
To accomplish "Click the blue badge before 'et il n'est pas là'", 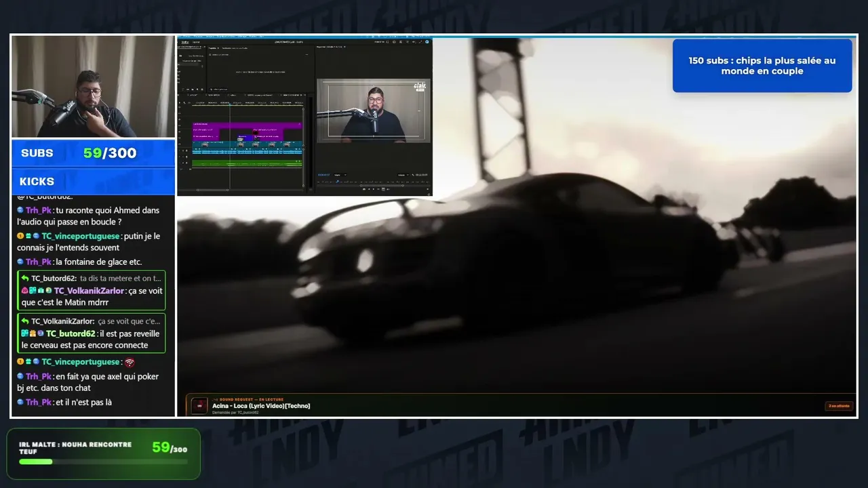I will point(20,402).
